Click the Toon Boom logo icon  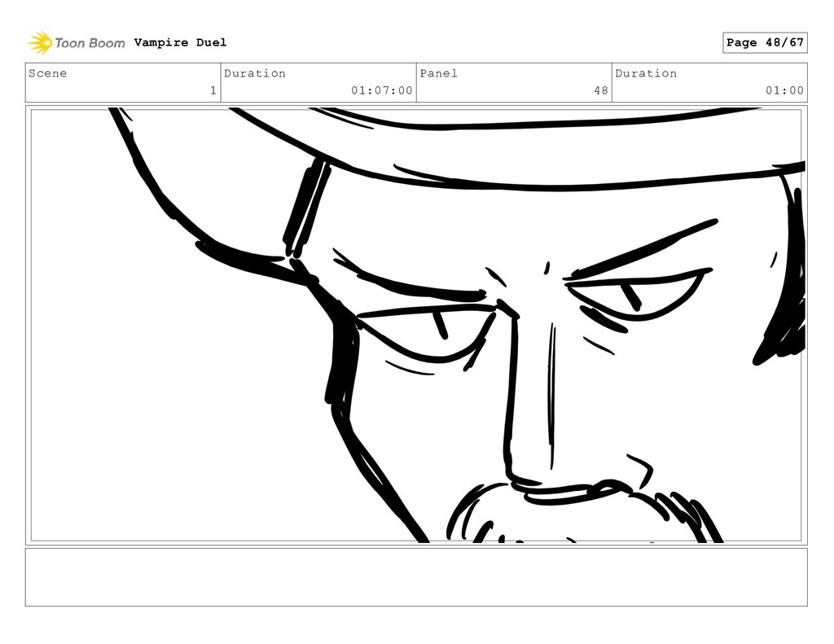click(x=40, y=42)
